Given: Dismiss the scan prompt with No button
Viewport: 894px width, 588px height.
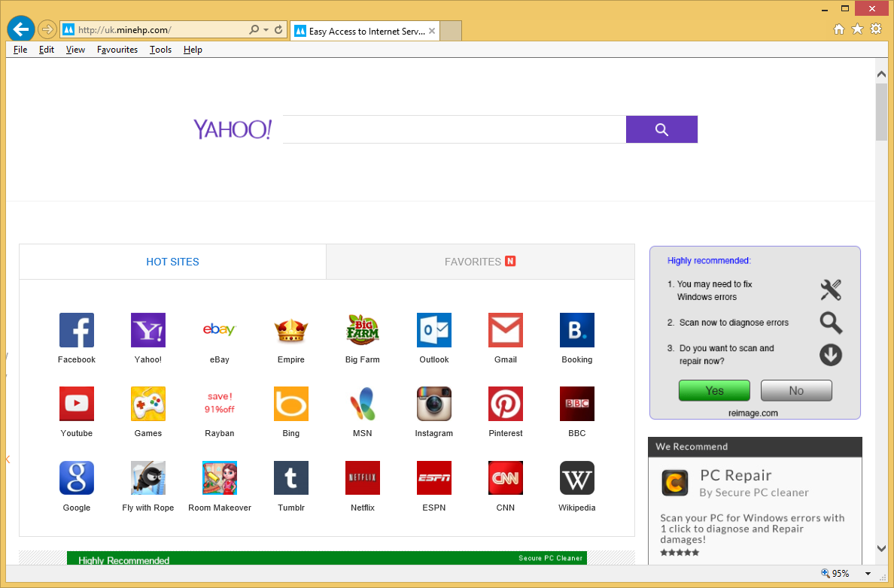Looking at the screenshot, I should pyautogui.click(x=796, y=390).
